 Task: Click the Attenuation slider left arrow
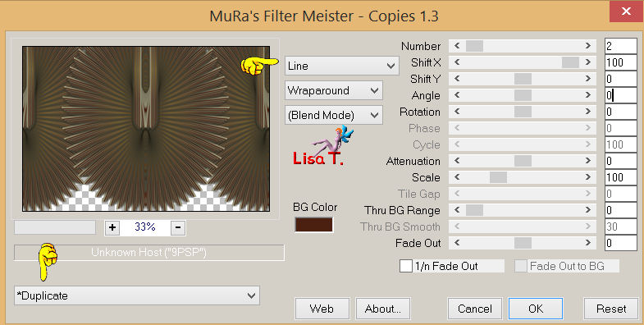[x=457, y=161]
